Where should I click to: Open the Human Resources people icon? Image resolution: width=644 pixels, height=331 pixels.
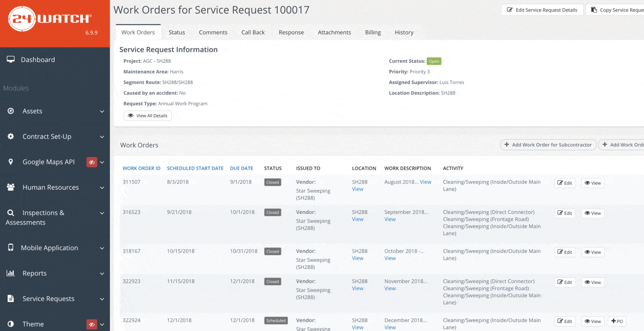click(x=10, y=187)
